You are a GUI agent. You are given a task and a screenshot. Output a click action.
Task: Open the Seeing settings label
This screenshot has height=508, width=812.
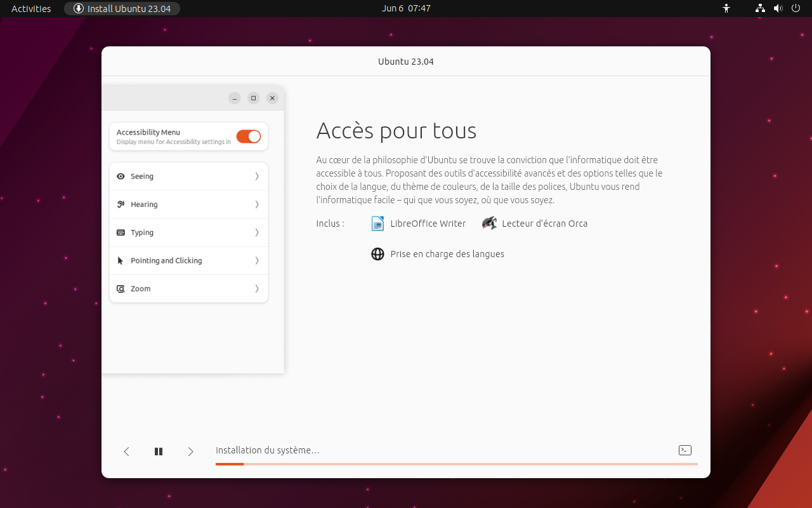click(x=142, y=177)
